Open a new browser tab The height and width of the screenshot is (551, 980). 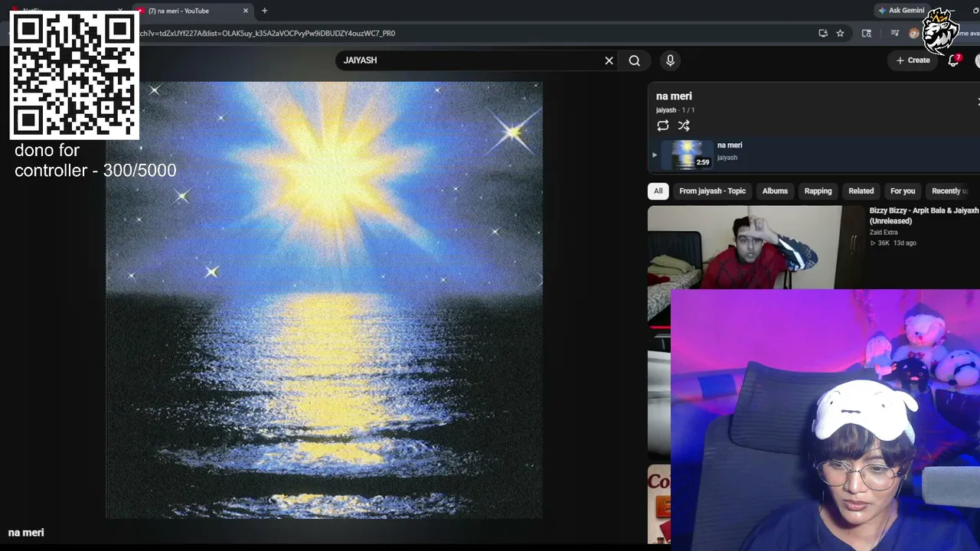coord(265,11)
